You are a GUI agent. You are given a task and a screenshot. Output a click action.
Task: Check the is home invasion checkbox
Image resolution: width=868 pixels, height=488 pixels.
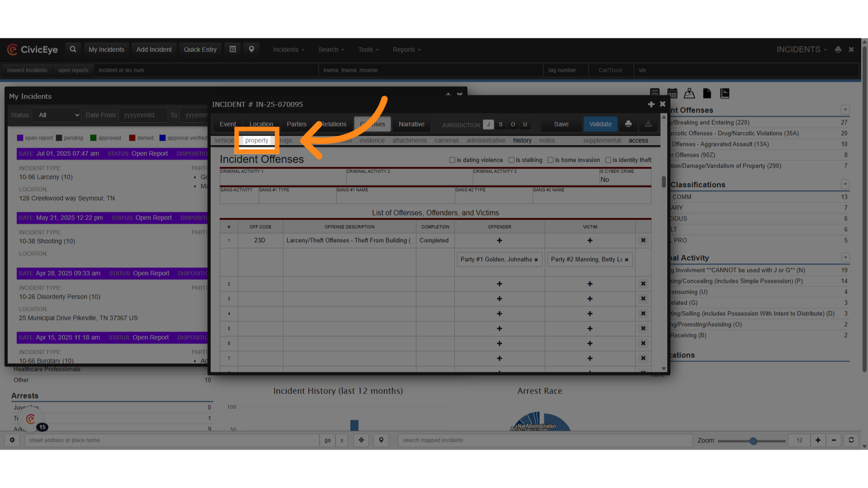550,160
